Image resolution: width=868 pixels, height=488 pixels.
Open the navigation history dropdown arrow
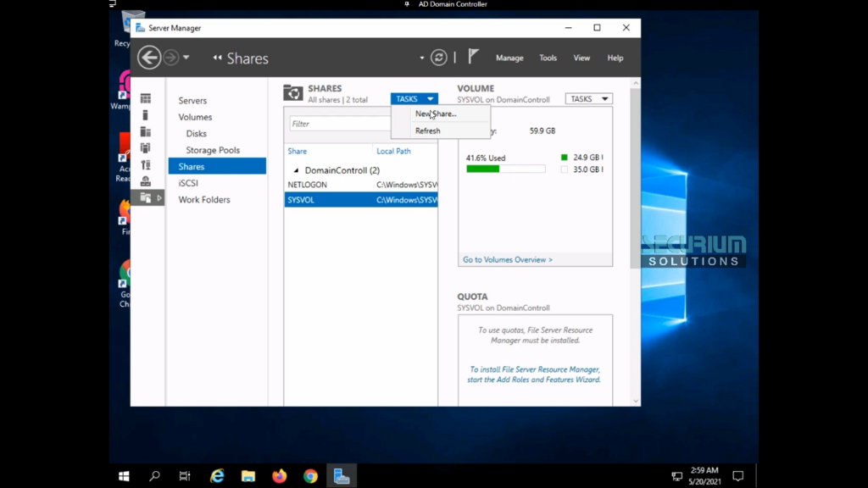click(x=186, y=58)
